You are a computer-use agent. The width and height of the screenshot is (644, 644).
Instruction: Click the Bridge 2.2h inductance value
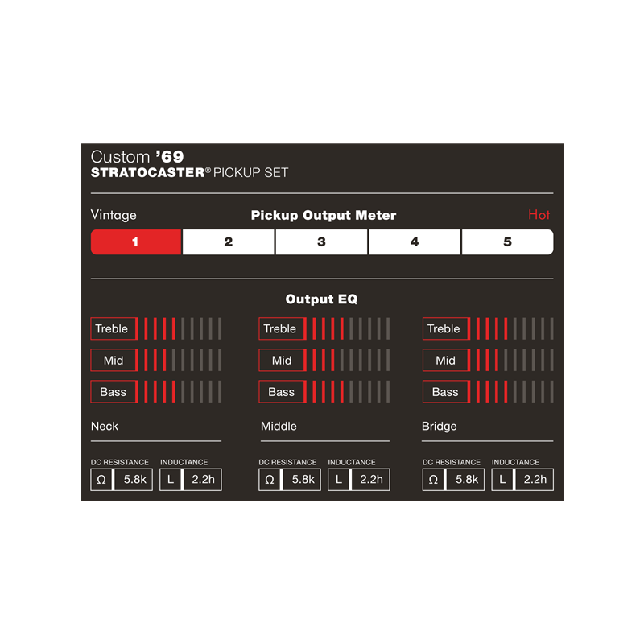[x=535, y=480]
